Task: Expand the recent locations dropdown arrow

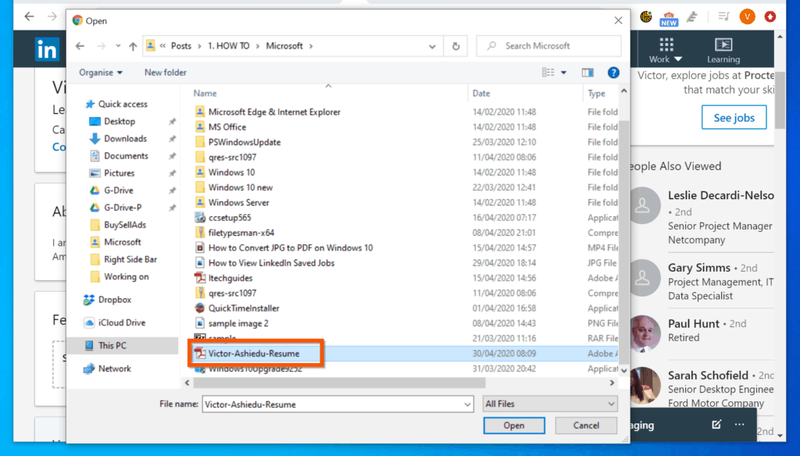Action: pos(118,46)
